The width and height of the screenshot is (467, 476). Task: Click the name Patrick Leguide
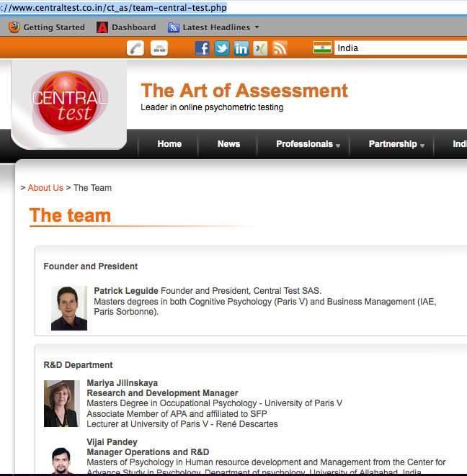126,291
